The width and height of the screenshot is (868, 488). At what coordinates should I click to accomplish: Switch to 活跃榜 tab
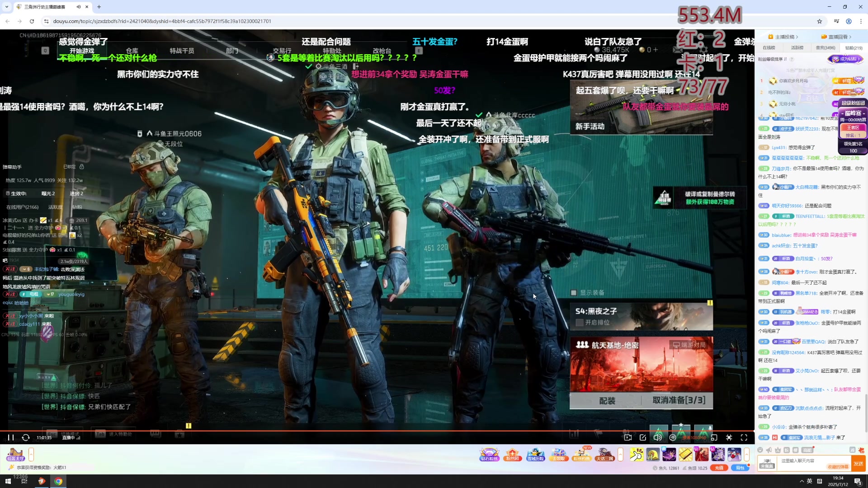point(797,48)
